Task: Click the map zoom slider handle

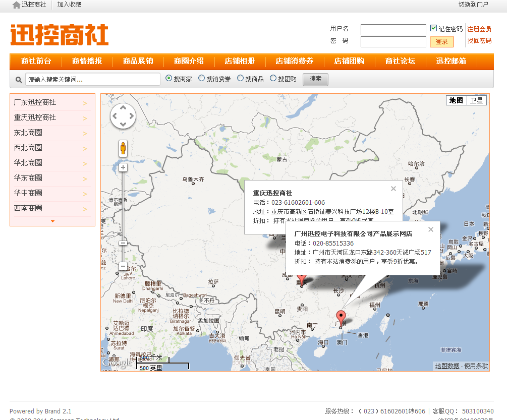Action: click(123, 243)
